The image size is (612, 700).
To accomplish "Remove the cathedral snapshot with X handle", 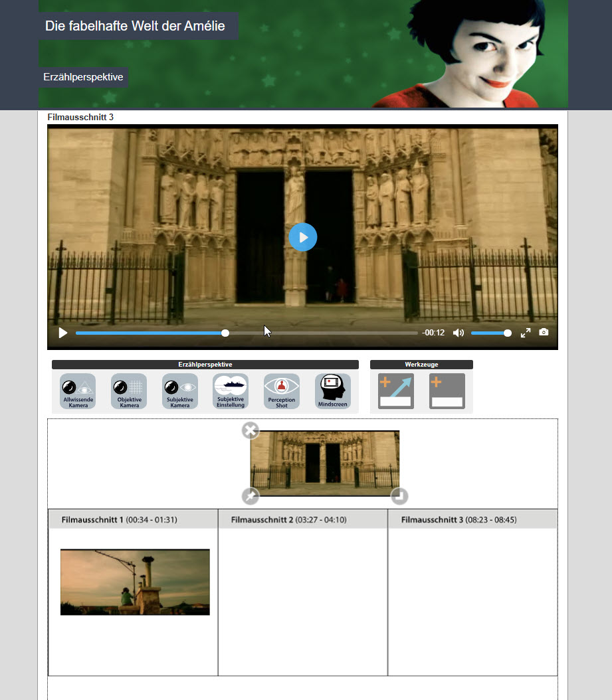I will click(250, 430).
